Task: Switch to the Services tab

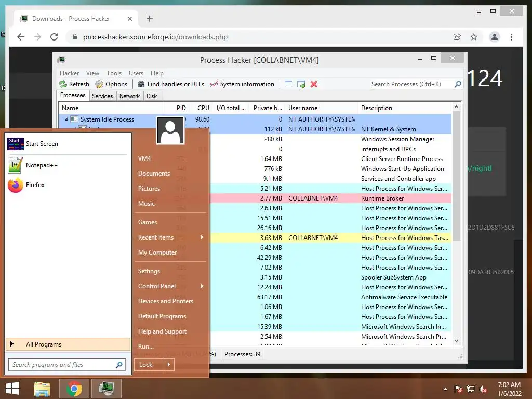Action: (102, 96)
